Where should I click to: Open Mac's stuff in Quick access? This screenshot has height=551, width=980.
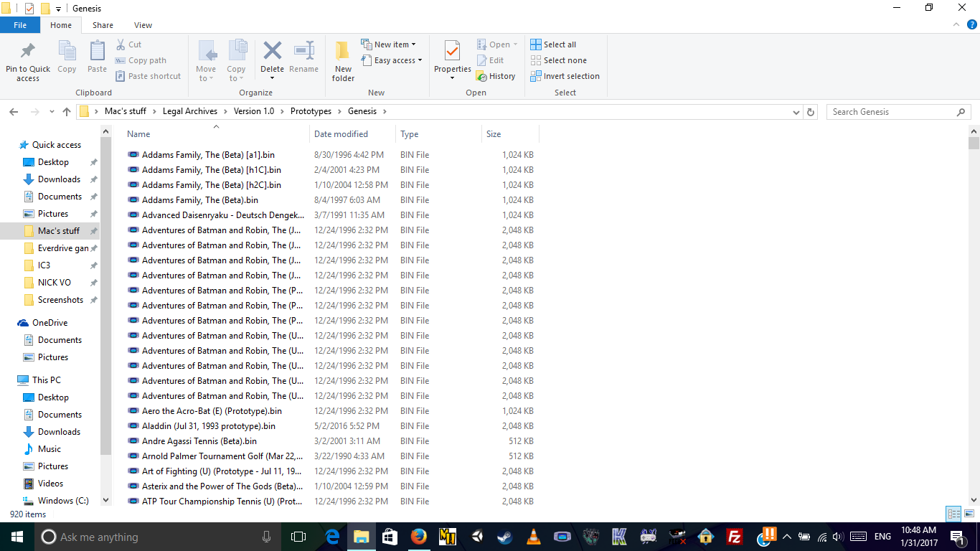pos(59,231)
